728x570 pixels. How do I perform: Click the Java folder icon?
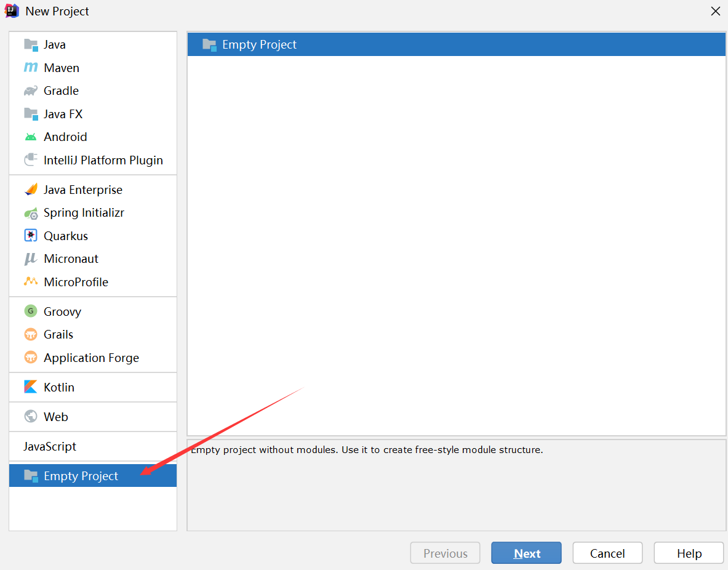coord(31,44)
